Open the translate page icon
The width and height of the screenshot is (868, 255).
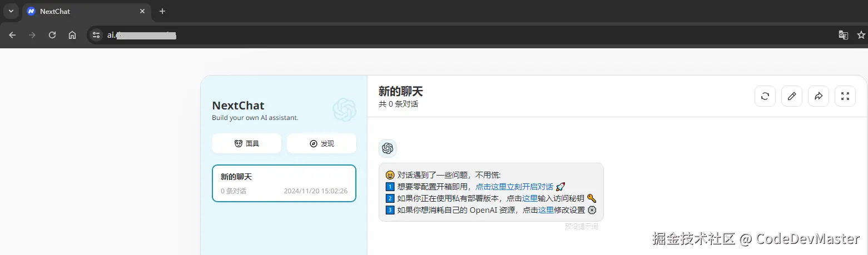pyautogui.click(x=844, y=35)
